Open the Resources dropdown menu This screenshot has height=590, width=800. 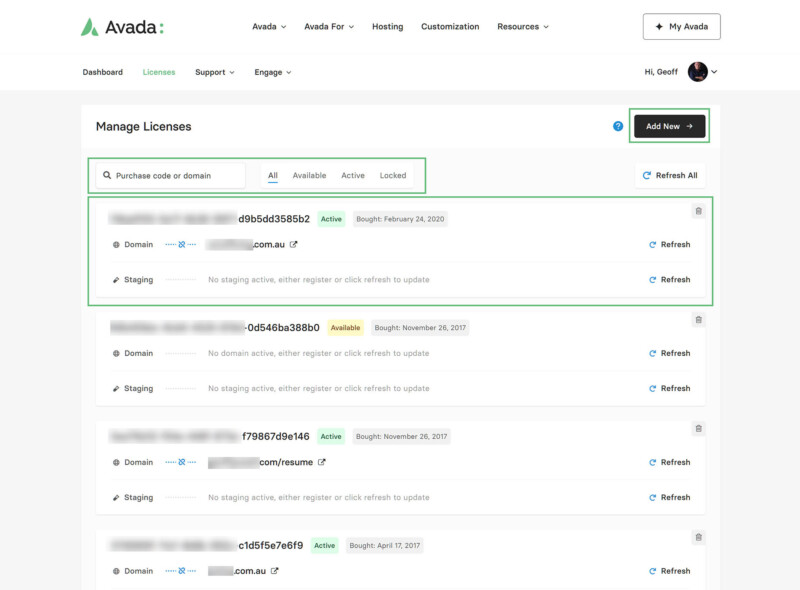click(x=521, y=26)
